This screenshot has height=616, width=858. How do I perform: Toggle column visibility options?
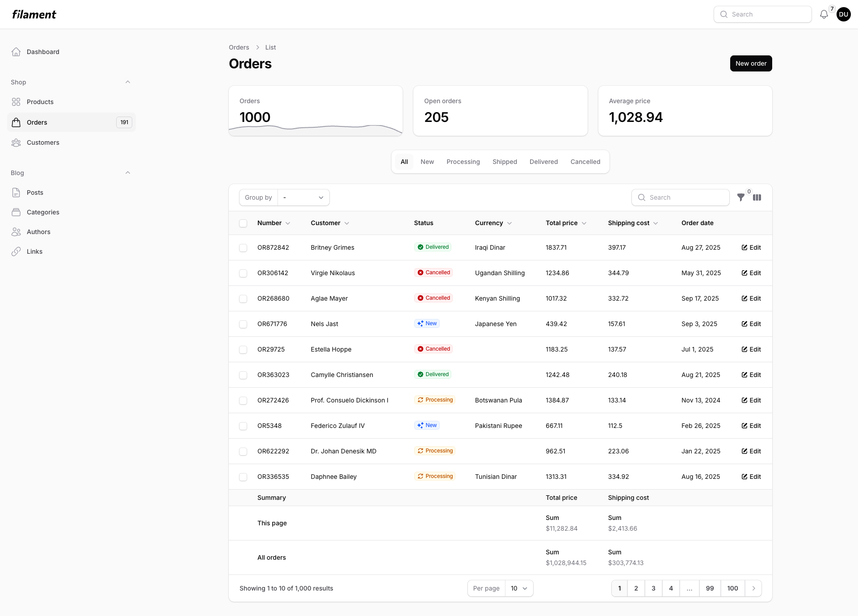tap(757, 197)
